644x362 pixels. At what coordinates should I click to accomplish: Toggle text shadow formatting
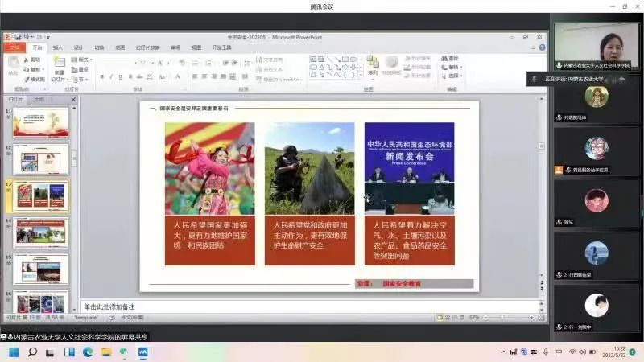pyautogui.click(x=130, y=76)
